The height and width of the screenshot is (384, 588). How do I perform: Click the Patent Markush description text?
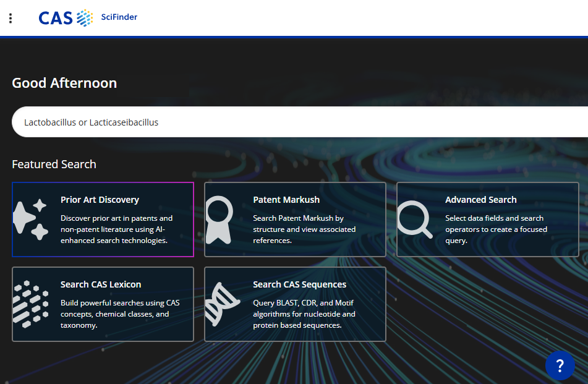point(304,229)
